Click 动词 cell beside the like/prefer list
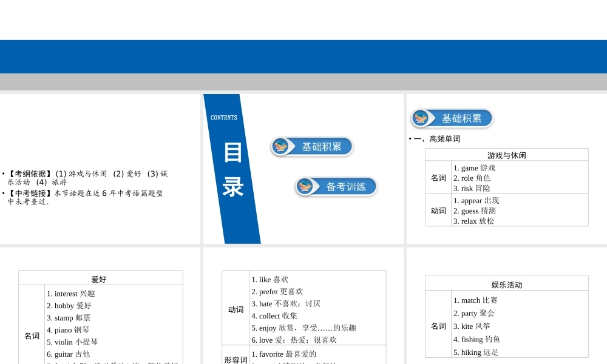 (236, 309)
